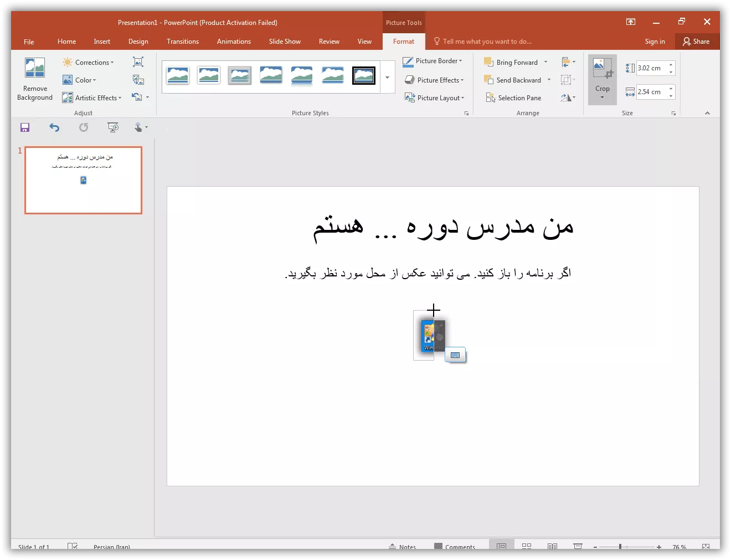Open Bring Forward dropdown arrow

pos(545,62)
